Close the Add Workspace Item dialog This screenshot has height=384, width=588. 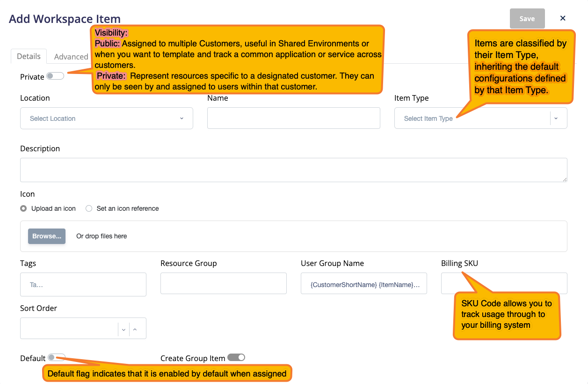pos(563,18)
